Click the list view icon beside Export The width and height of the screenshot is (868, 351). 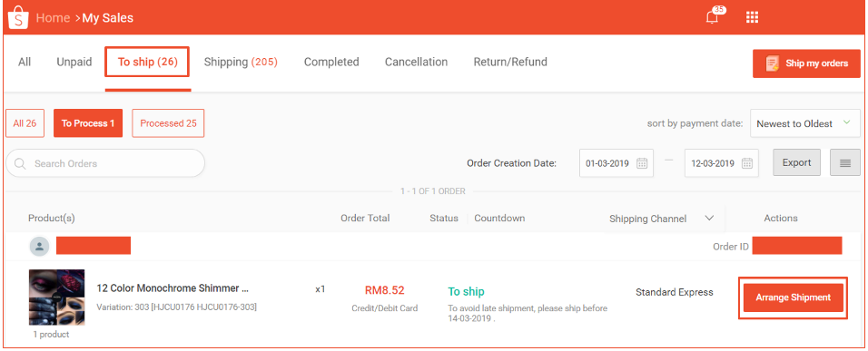click(844, 163)
